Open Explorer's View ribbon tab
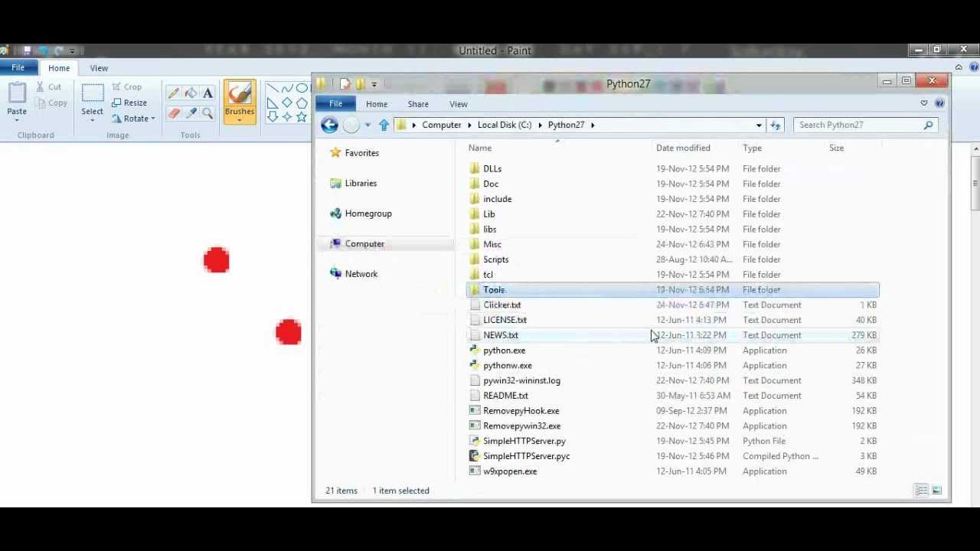 (x=459, y=104)
